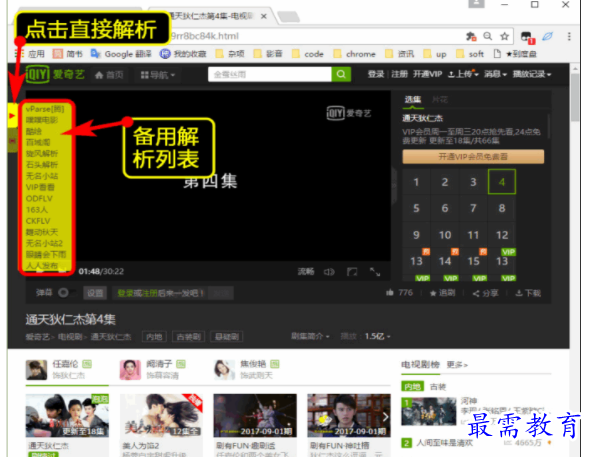Select episode 1
The image size is (589, 457).
416,182
